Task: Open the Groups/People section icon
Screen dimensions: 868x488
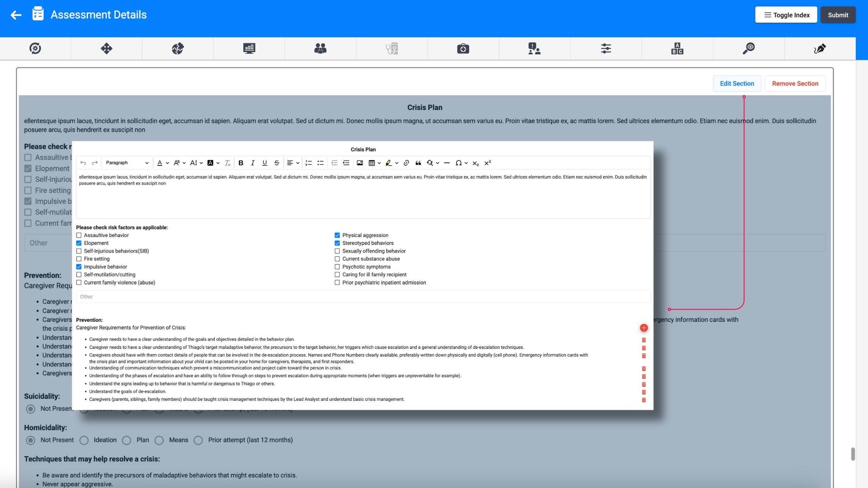Action: [x=320, y=48]
